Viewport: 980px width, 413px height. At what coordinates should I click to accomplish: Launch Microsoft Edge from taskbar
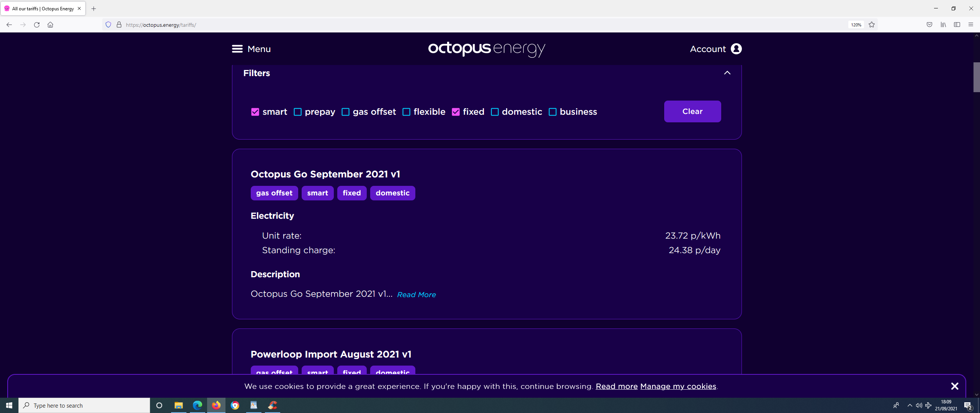click(197, 405)
